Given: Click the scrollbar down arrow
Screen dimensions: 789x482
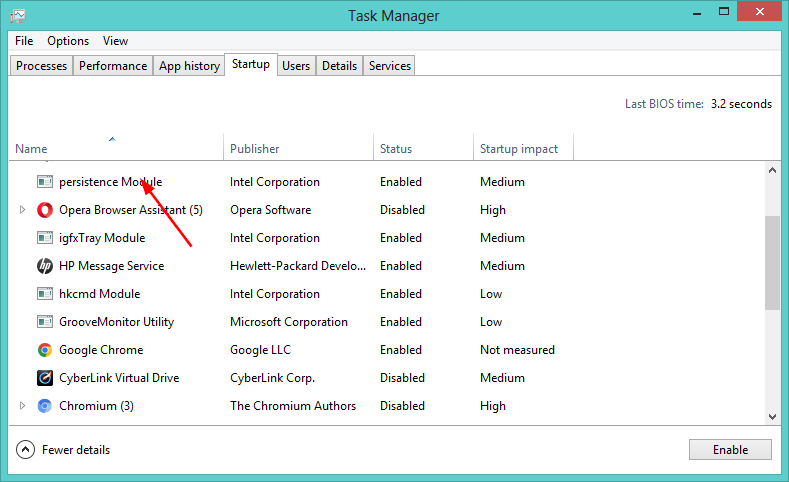Looking at the screenshot, I should (x=771, y=416).
